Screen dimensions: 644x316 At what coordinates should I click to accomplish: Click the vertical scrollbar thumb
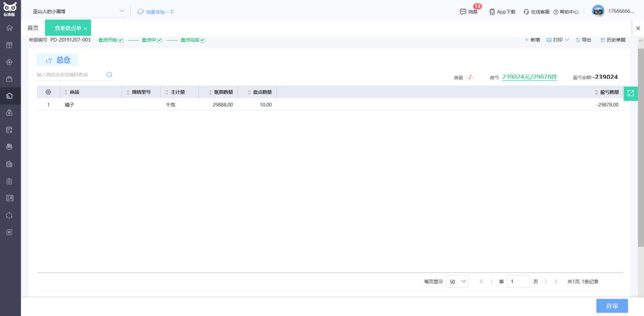pyautogui.click(x=641, y=148)
